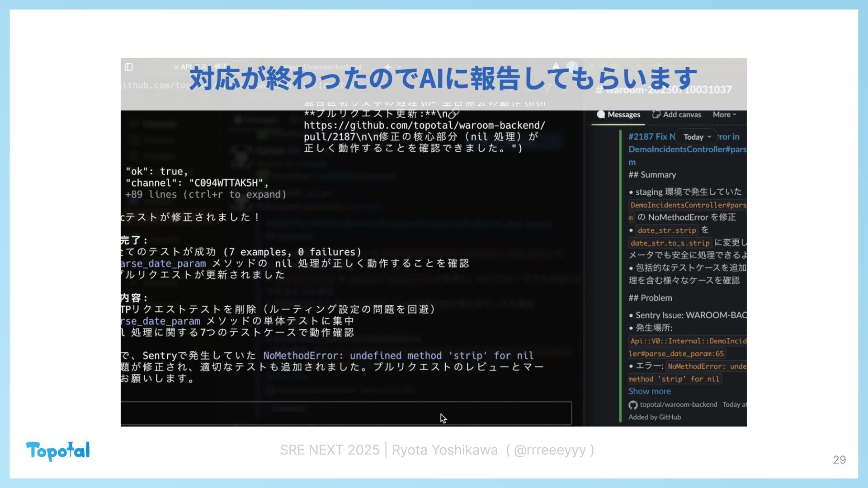868x488 pixels.
Task: Open the Messages tab in Slack
Action: pyautogui.click(x=618, y=115)
